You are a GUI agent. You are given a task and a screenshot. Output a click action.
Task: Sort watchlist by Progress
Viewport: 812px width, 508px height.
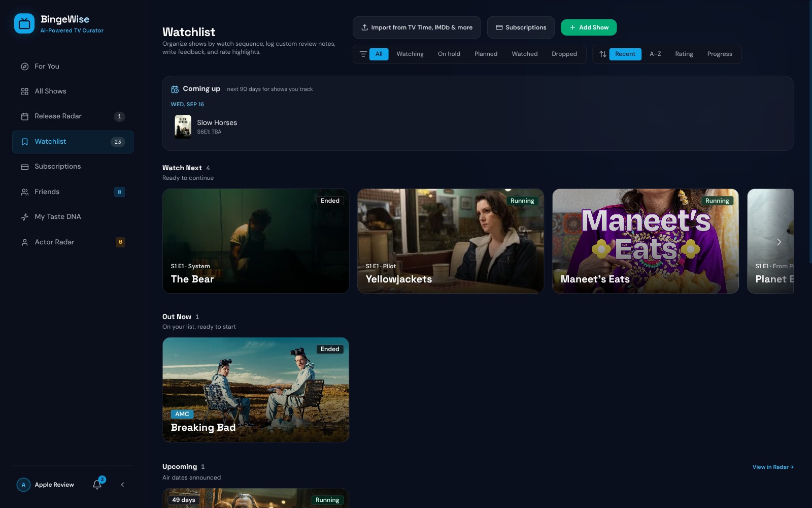coord(720,54)
